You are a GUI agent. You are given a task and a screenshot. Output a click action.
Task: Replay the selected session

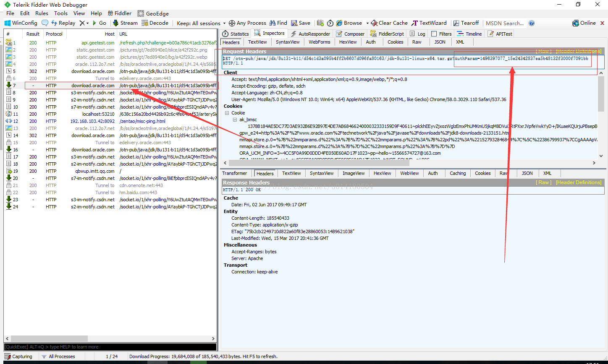[63, 23]
